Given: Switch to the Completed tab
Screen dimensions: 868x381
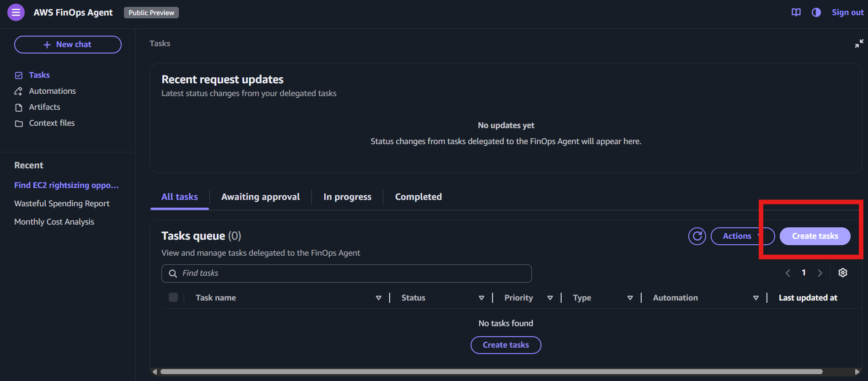Looking at the screenshot, I should [418, 197].
